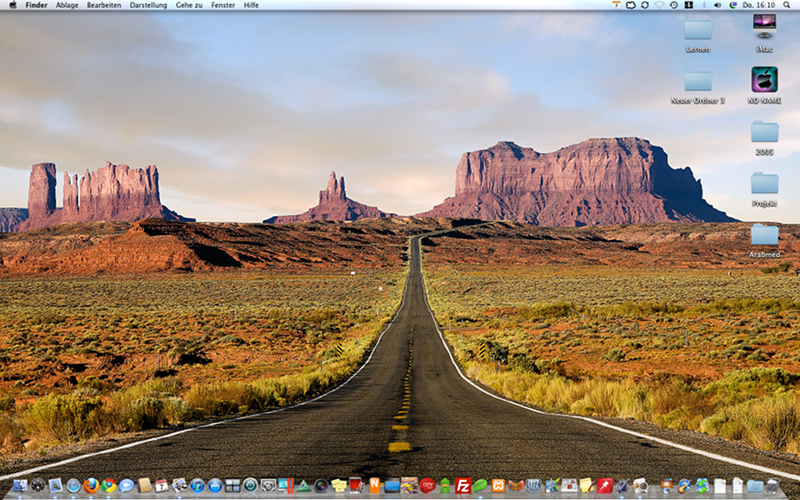Open the Trash in the Dock
The width and height of the screenshot is (800, 500).
(773, 486)
